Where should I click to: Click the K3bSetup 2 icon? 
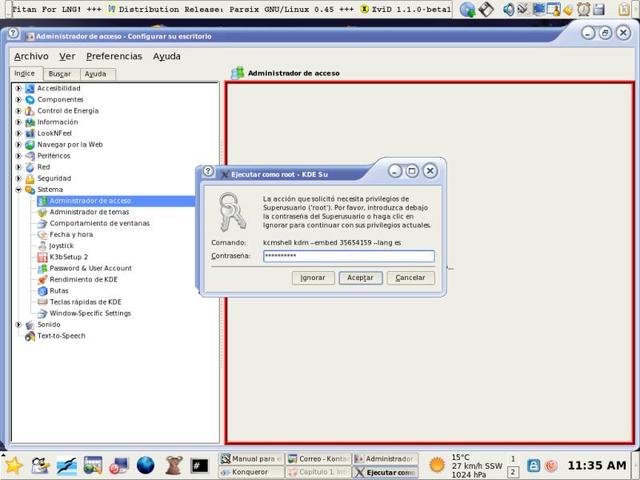pos(42,257)
